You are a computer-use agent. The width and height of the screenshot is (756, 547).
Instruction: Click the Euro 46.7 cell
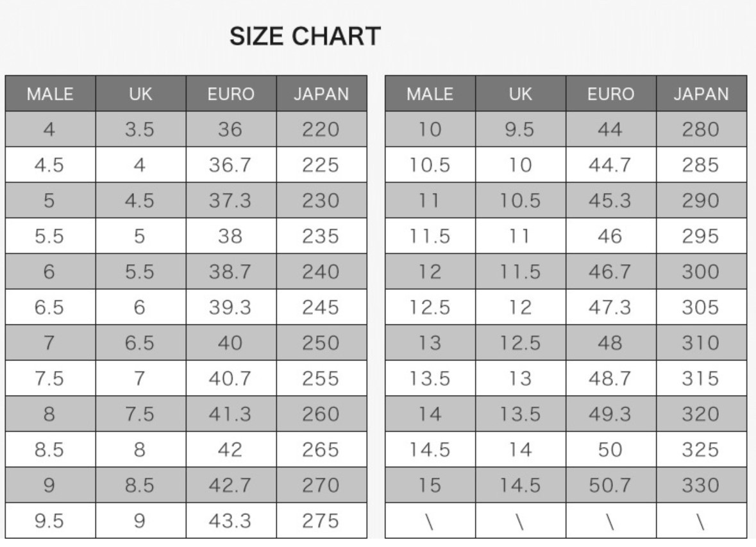coord(610,272)
